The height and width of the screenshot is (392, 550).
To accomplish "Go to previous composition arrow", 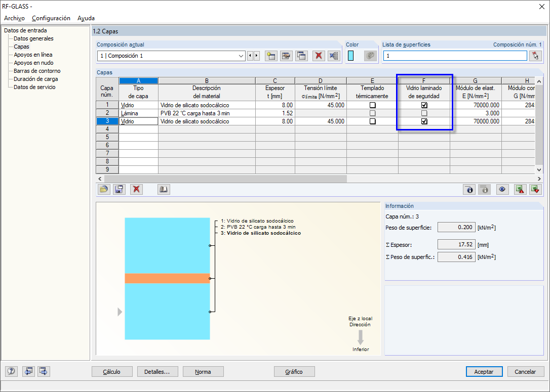I will click(x=250, y=56).
